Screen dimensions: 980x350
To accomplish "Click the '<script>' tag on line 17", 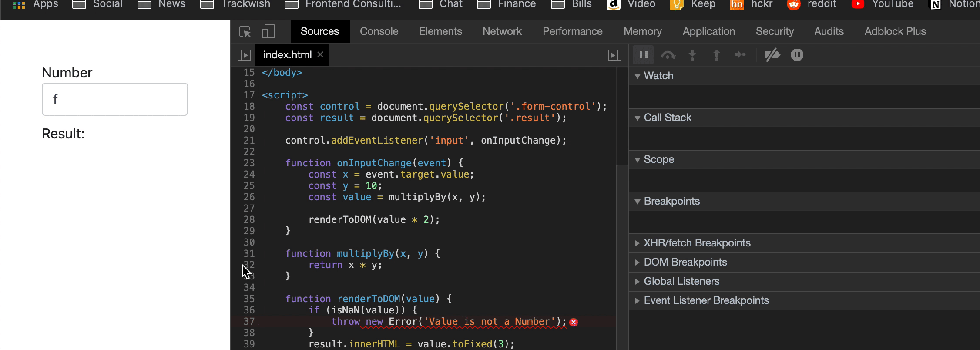I will (285, 95).
